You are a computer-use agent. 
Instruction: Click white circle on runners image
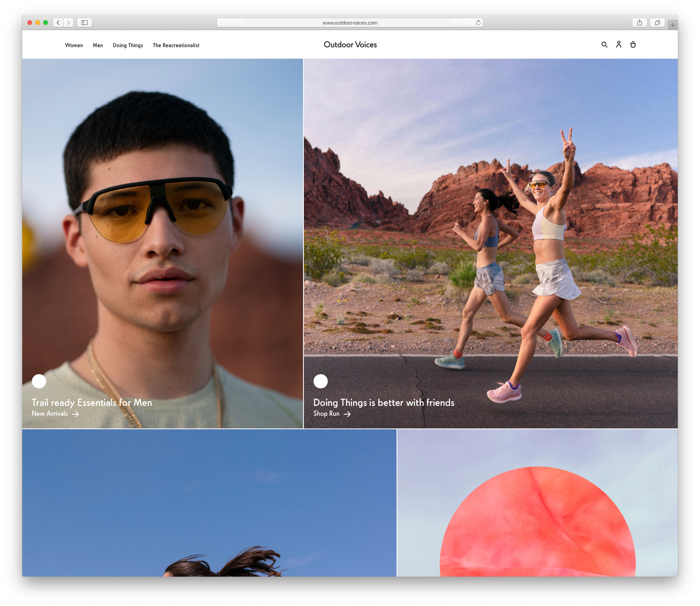[320, 381]
